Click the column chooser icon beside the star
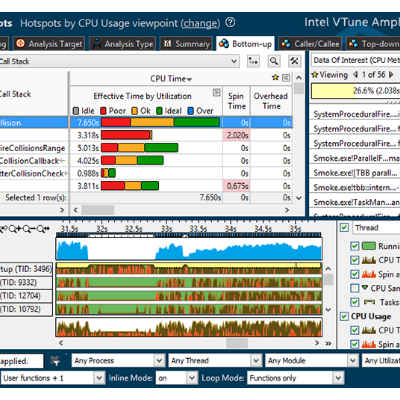The height and width of the screenshot is (400, 400). (x=286, y=78)
